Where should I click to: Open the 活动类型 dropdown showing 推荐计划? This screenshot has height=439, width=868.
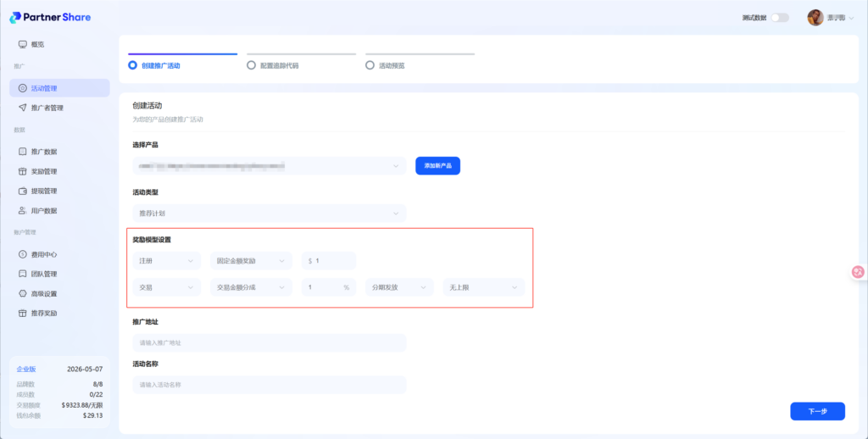(x=269, y=213)
